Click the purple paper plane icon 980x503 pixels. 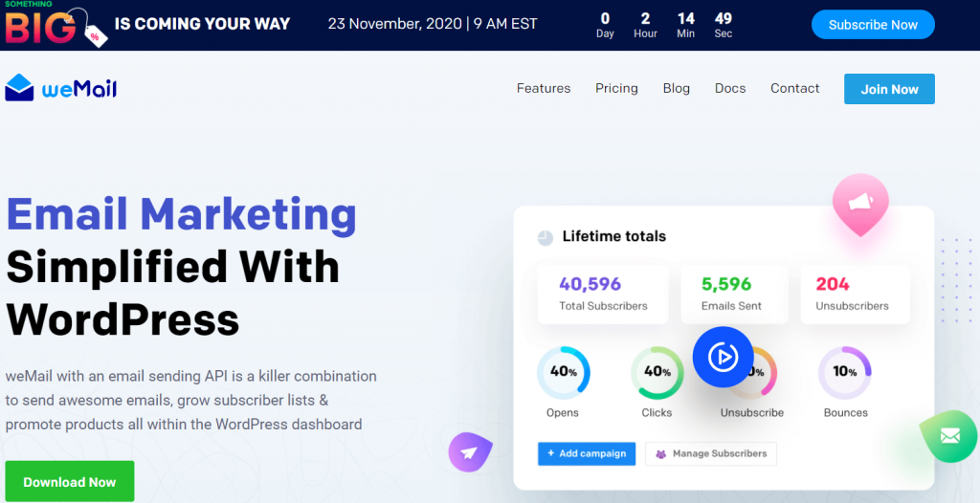[x=470, y=452]
